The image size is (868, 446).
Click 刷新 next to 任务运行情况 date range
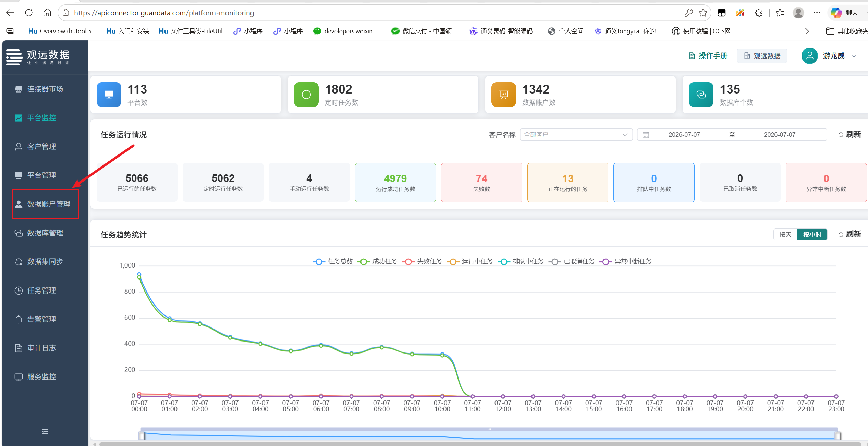pos(849,134)
